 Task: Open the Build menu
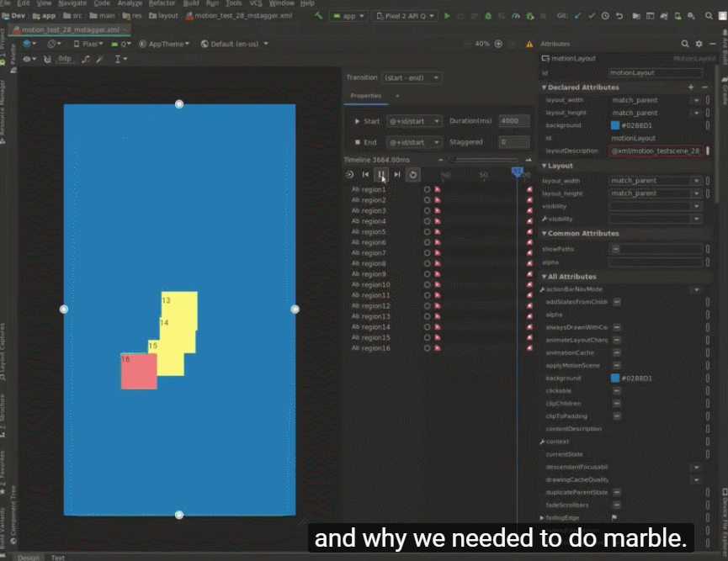coord(191,3)
